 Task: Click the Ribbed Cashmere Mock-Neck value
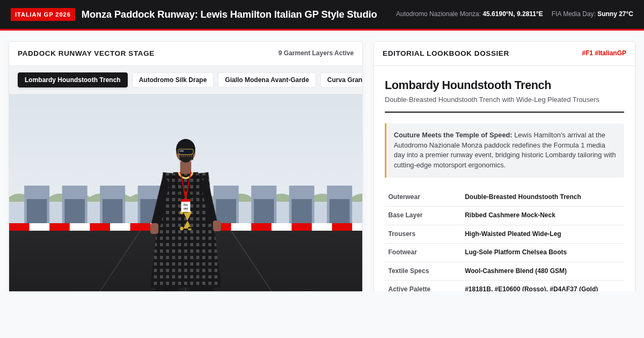point(510,215)
